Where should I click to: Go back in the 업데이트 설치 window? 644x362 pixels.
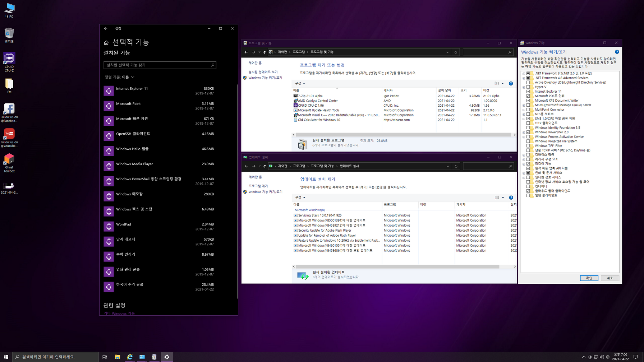tap(246, 166)
